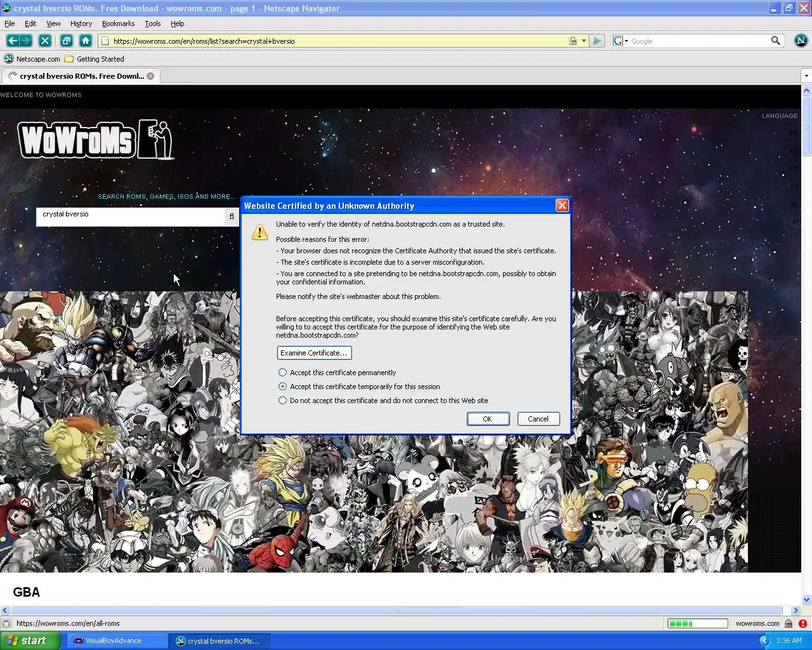Open a new tab from the toolbar

pos(66,41)
